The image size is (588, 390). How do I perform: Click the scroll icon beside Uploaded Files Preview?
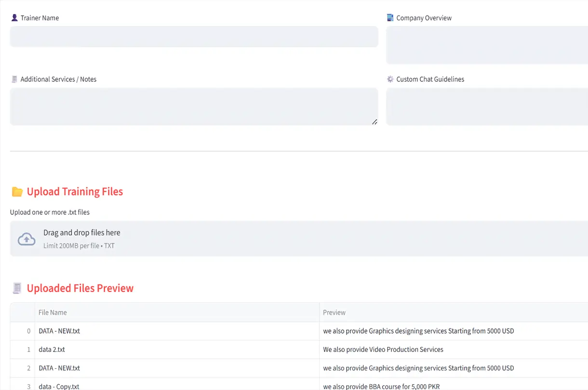[x=17, y=288]
